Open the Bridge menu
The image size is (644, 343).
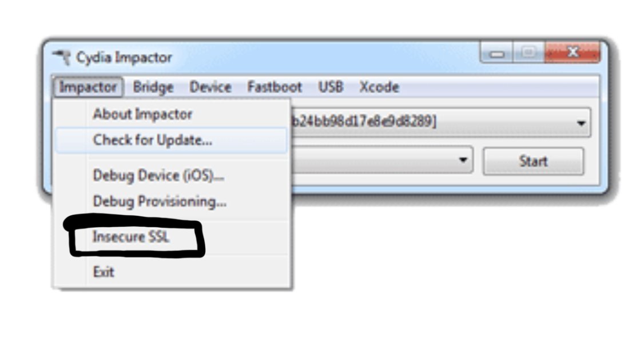click(x=153, y=87)
